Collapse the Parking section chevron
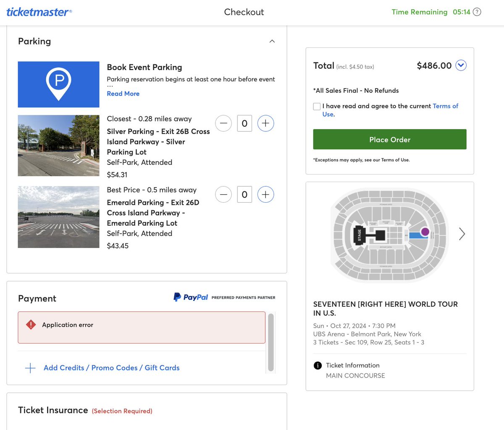 [x=272, y=41]
